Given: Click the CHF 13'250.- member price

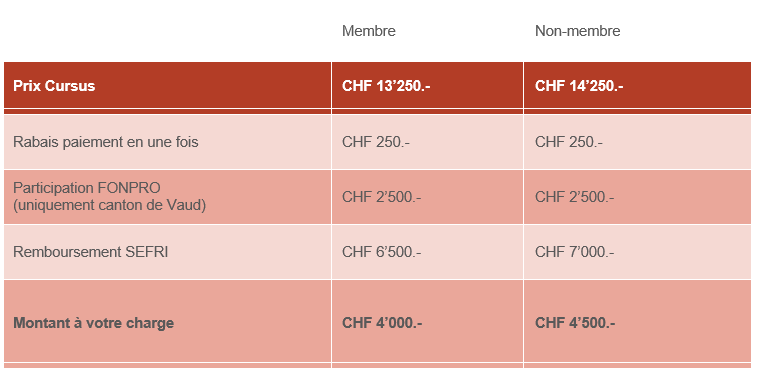Looking at the screenshot, I should click(386, 86).
